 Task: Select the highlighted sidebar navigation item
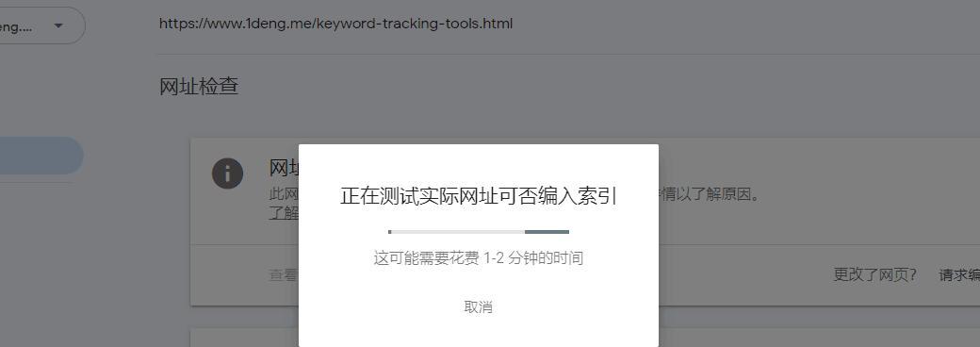pyautogui.click(x=41, y=156)
